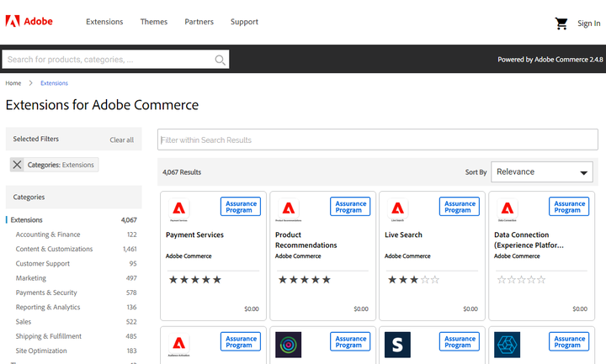Screen dimensions: 606x364
Task: Click $0.00 price on Payment Services
Action: pyautogui.click(x=252, y=309)
